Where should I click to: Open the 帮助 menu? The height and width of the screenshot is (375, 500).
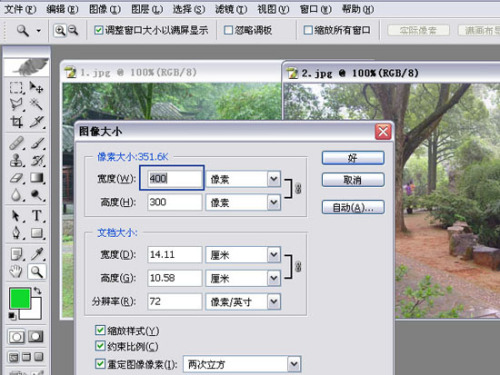coord(358,9)
